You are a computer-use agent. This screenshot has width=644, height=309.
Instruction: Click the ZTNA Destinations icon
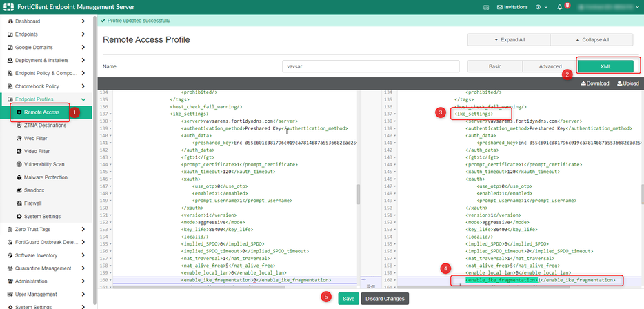19,126
